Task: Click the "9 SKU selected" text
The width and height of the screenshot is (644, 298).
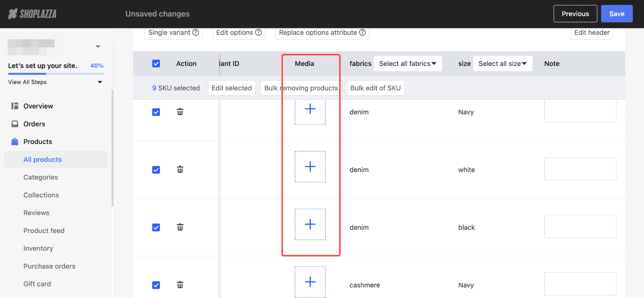Action: click(176, 88)
